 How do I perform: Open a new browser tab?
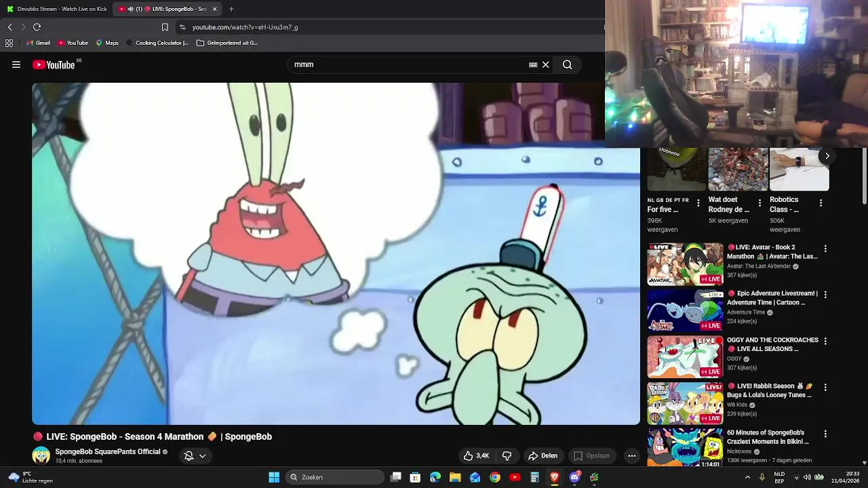point(231,9)
